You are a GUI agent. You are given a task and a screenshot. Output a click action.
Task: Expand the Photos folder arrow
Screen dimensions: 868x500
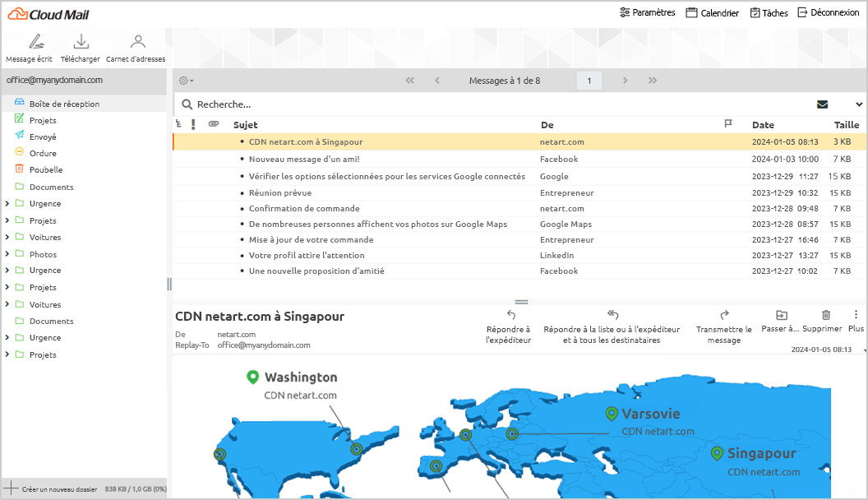tap(7, 254)
